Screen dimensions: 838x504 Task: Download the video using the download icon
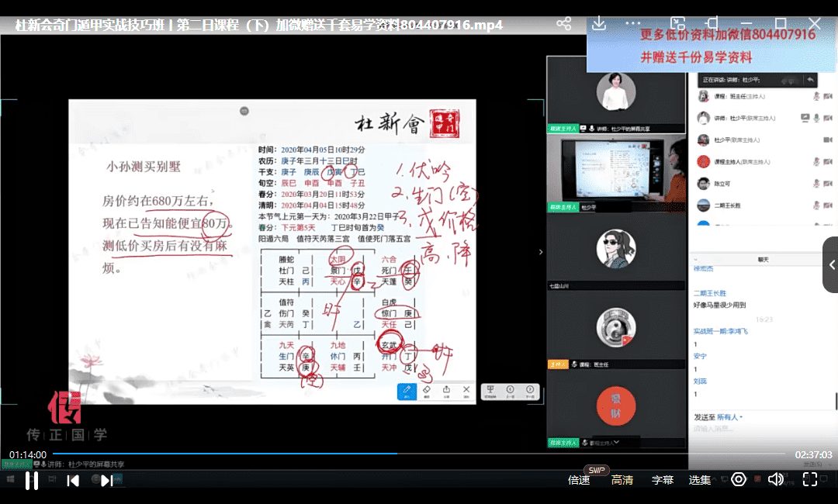tap(598, 24)
